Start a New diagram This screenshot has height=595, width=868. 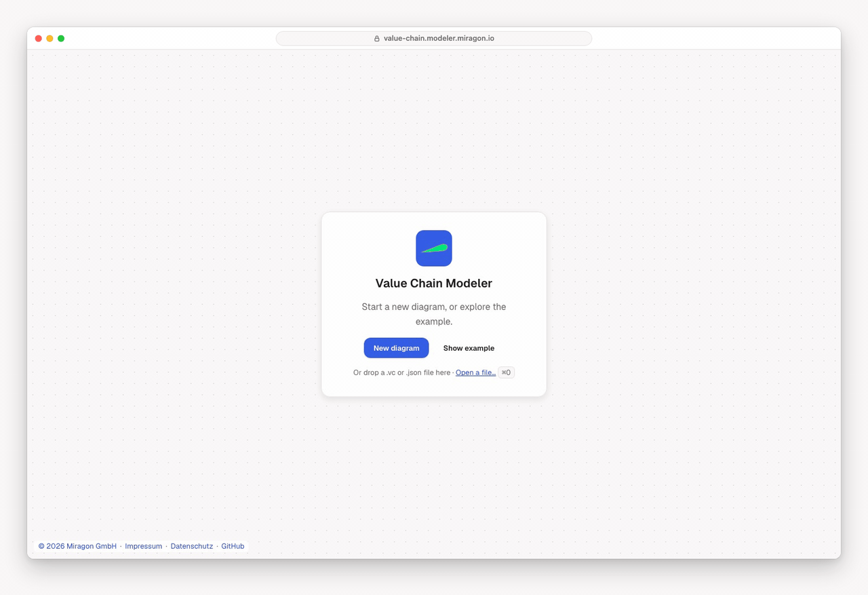click(396, 348)
